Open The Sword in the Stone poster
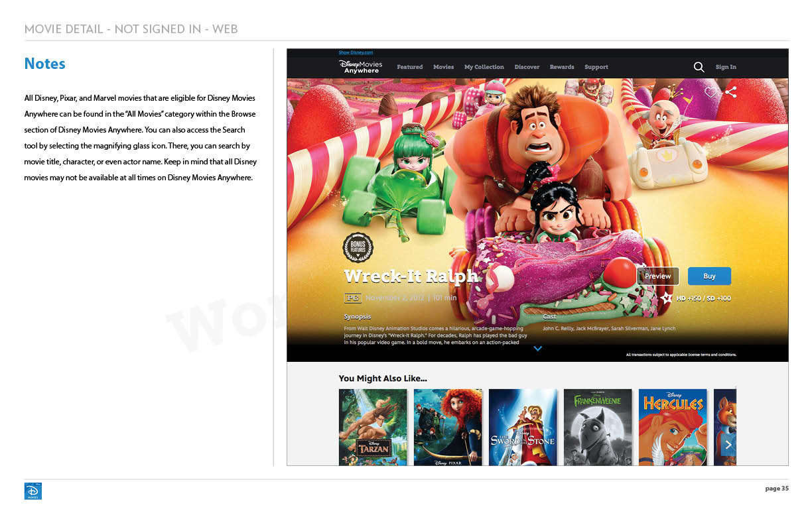The height and width of the screenshot is (525, 812). (x=523, y=427)
